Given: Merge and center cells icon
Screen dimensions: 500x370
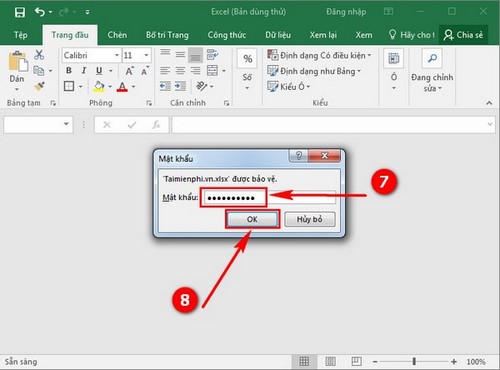Looking at the screenshot, I should pos(212,71).
